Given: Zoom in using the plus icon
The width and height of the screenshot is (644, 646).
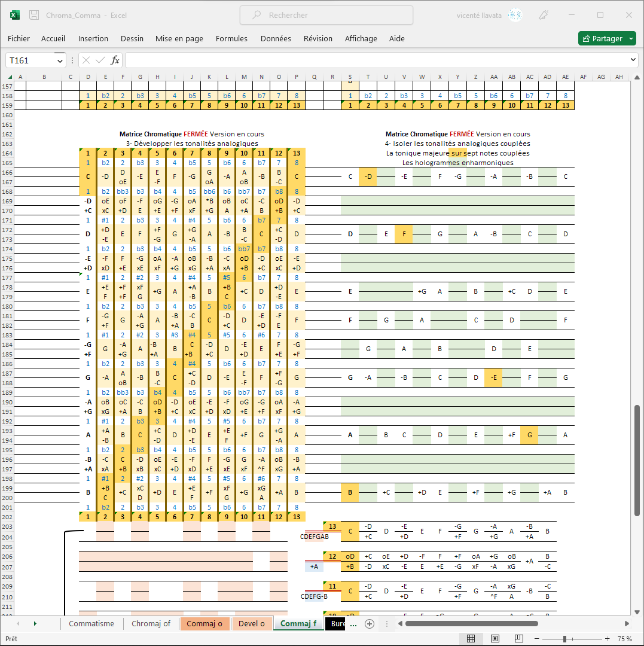Looking at the screenshot, I should click(608, 639).
